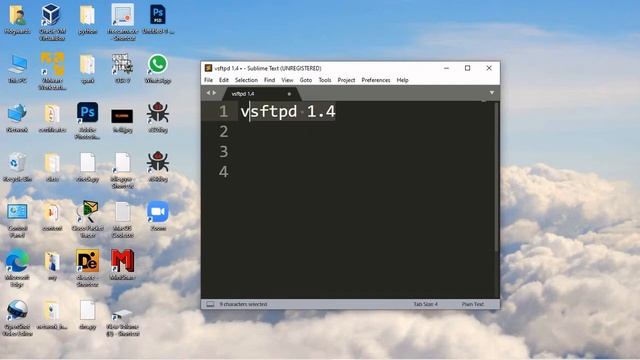Open the Tools menu
The height and width of the screenshot is (360, 640).
325,80
